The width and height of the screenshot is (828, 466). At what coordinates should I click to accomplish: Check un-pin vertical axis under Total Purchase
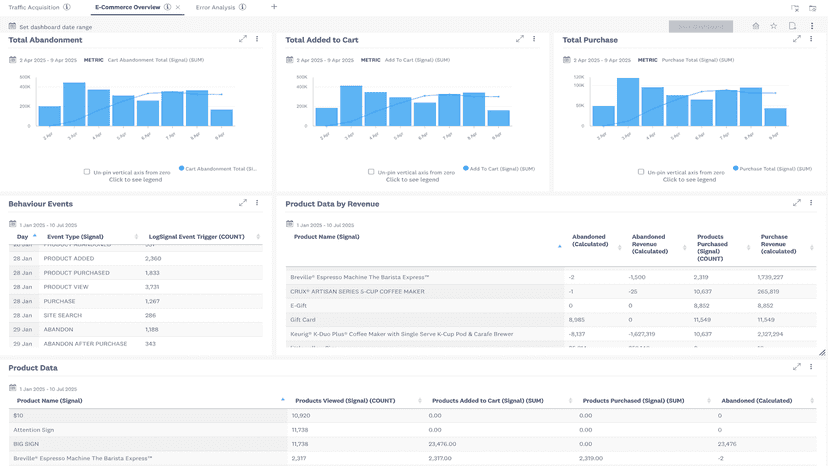[641, 172]
